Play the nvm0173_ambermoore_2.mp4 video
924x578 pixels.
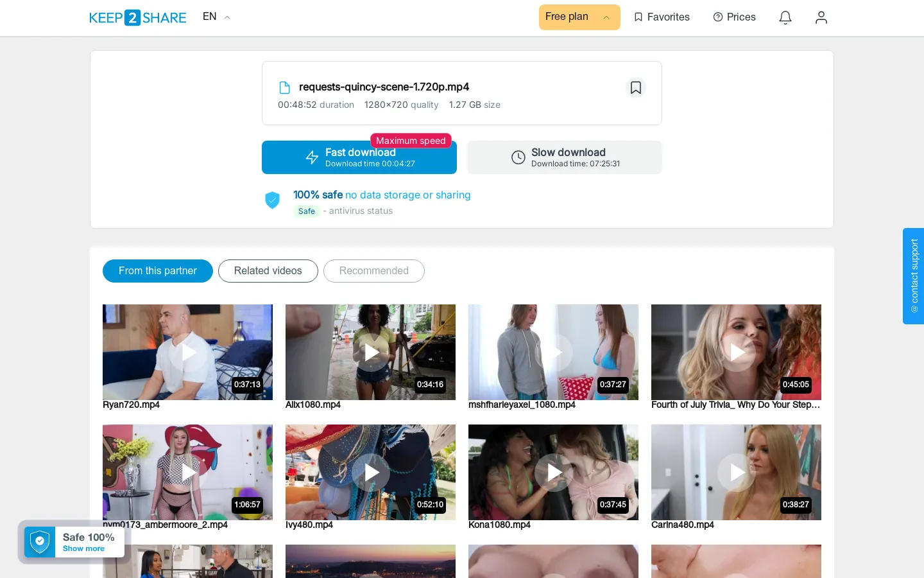point(188,472)
